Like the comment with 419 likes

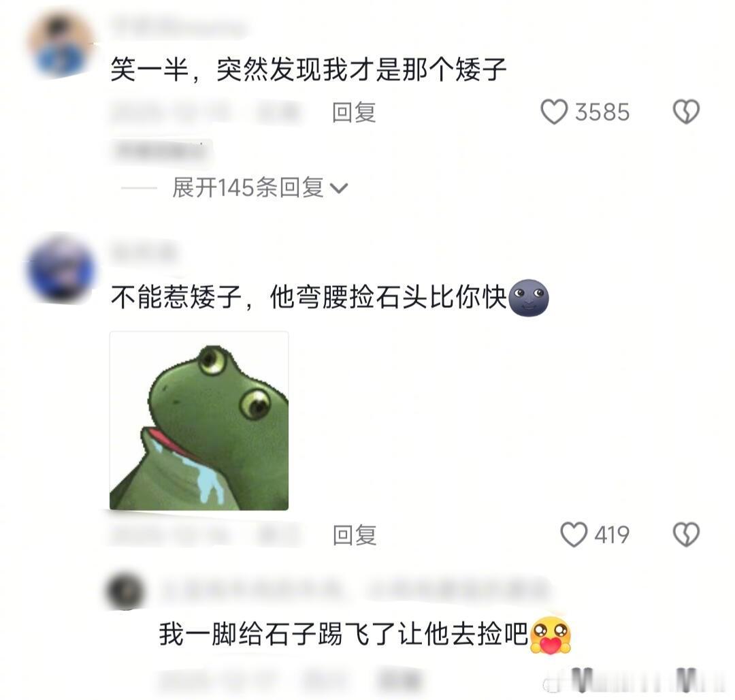tap(573, 535)
